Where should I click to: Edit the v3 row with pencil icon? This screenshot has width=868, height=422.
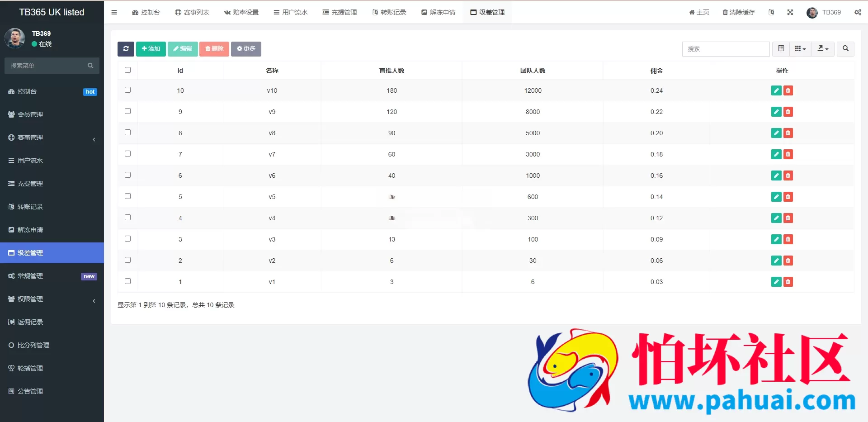pos(776,239)
